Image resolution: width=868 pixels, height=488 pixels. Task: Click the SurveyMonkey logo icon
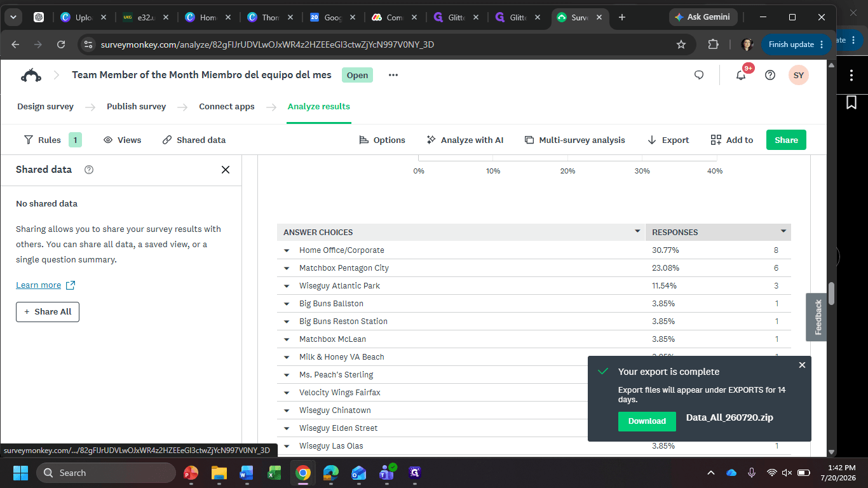[x=31, y=75]
